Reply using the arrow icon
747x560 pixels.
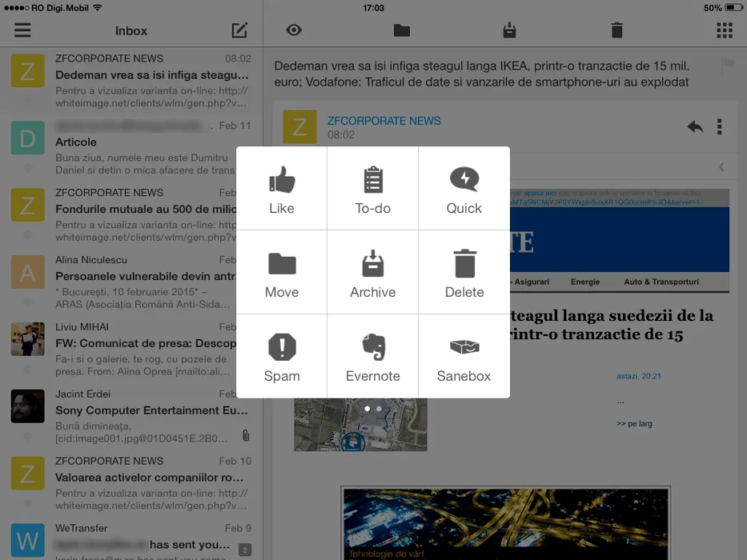click(695, 126)
